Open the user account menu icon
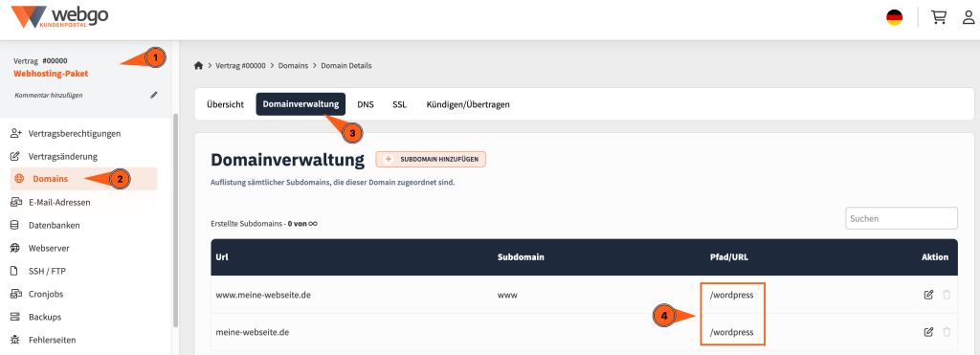The height and width of the screenshot is (355, 980). (x=969, y=17)
